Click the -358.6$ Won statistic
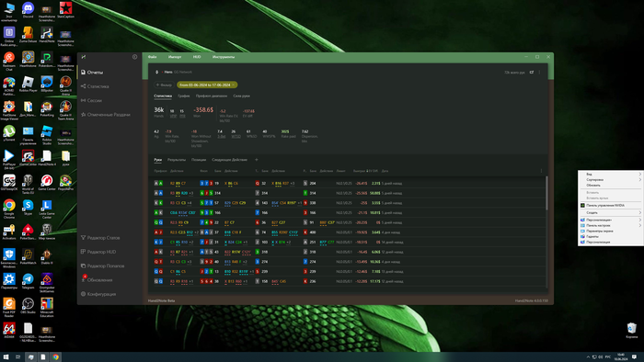The width and height of the screenshot is (644, 362). (203, 110)
